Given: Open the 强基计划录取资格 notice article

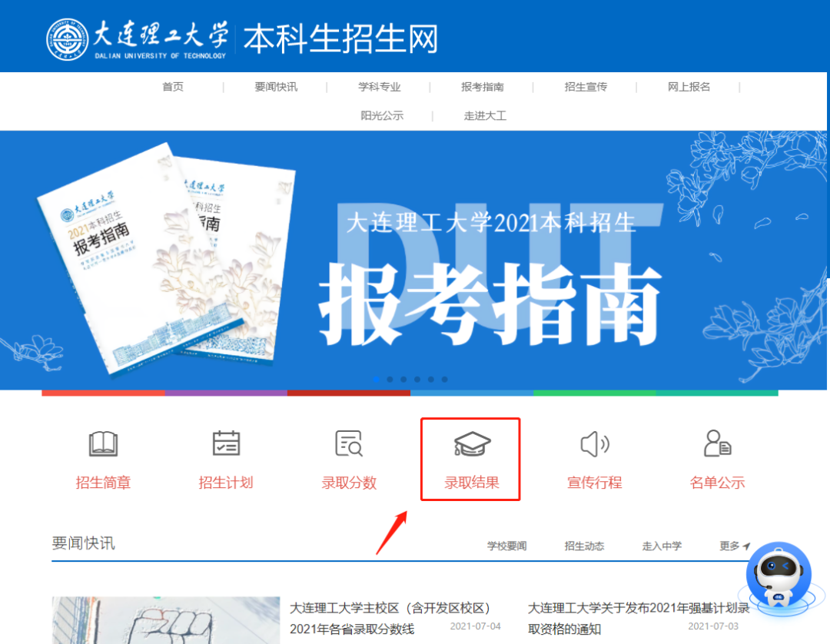Looking at the screenshot, I should tap(639, 618).
